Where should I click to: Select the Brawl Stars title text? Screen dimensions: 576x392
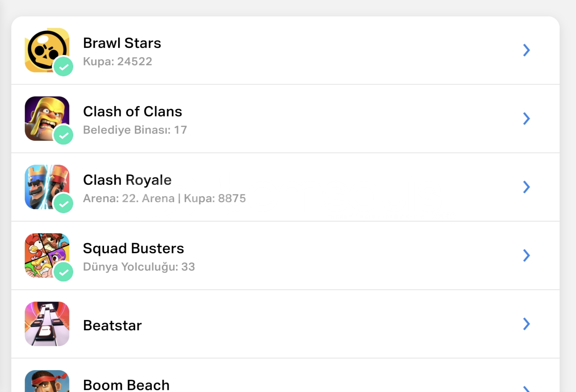pyautogui.click(x=122, y=43)
